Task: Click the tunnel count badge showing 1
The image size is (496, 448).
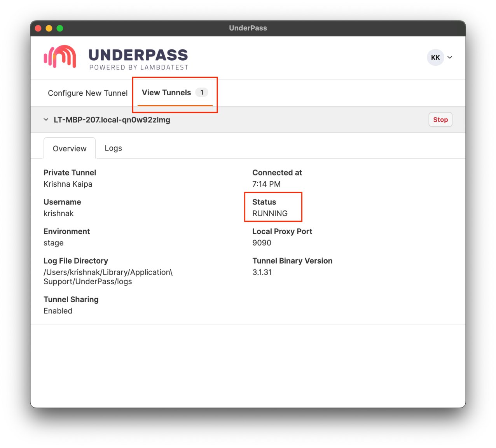Action: tap(202, 93)
